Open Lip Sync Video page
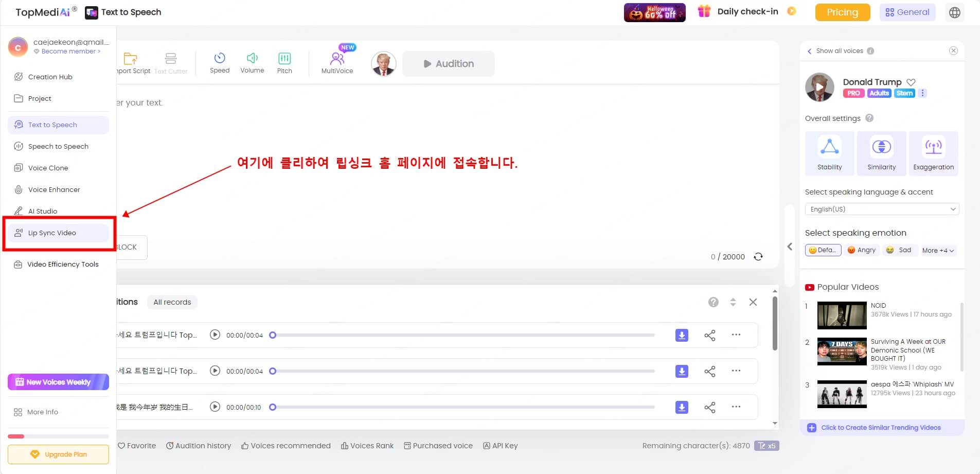The width and height of the screenshot is (980, 474). (x=58, y=233)
